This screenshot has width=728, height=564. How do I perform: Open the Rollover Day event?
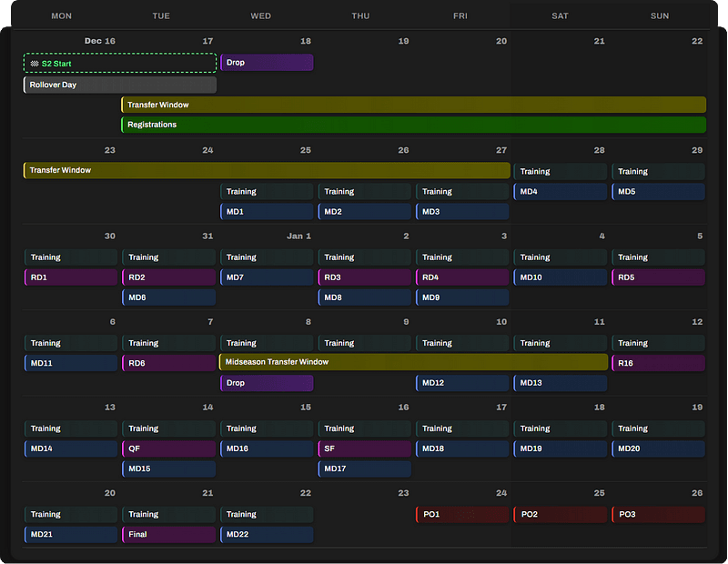[119, 85]
